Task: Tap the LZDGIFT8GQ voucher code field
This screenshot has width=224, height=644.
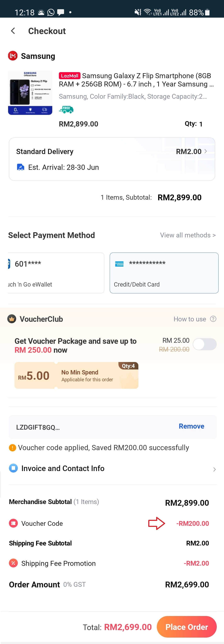Action: coord(75,427)
